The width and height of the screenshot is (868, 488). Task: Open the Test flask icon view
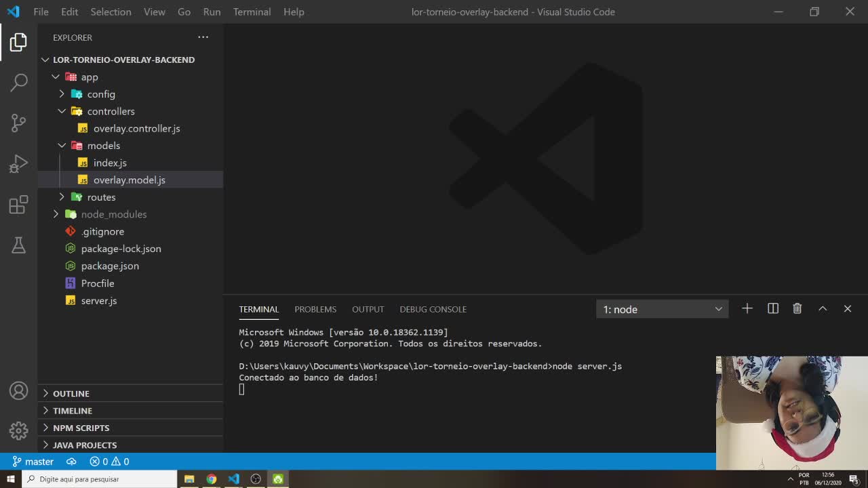coord(18,245)
